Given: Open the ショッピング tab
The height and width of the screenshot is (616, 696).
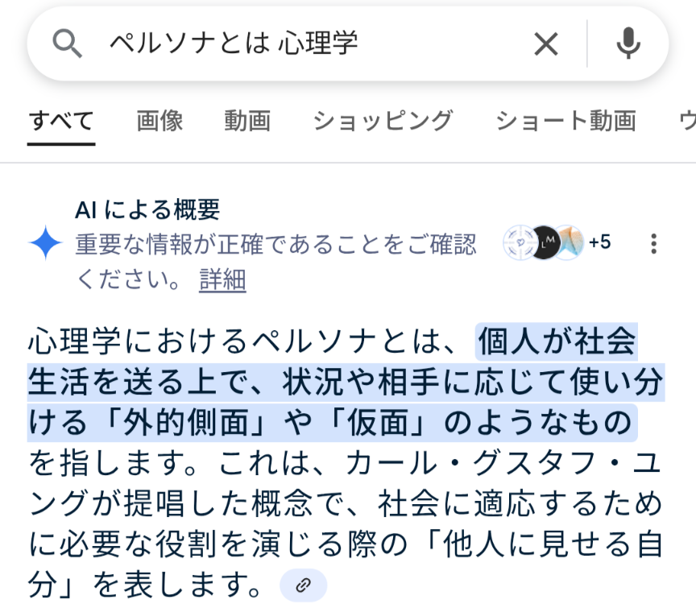Looking at the screenshot, I should pyautogui.click(x=383, y=121).
